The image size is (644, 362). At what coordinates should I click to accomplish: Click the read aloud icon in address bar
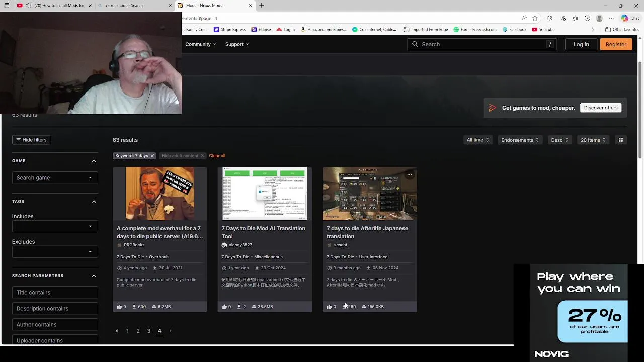tap(524, 18)
